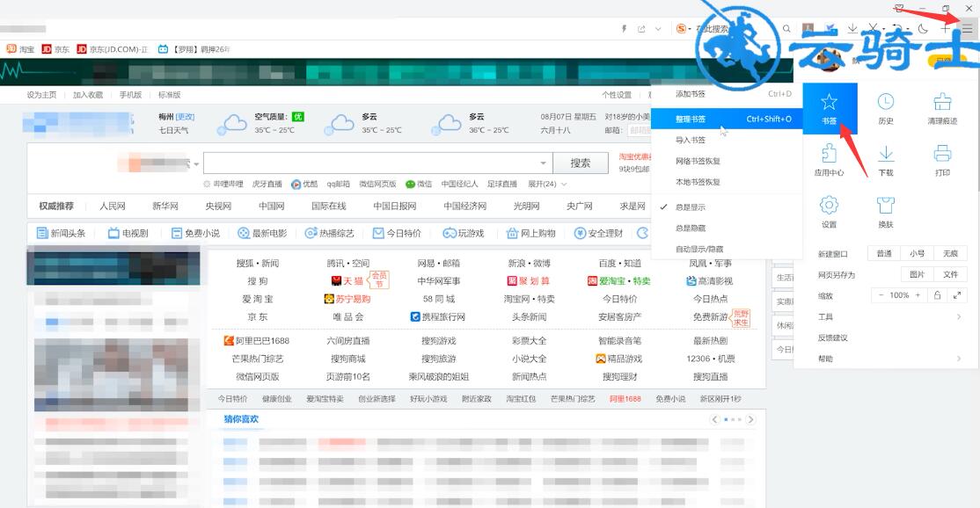Viewport: 980px width, 508px height.
Task: Open search box suggestion dropdown arrow
Action: click(543, 163)
